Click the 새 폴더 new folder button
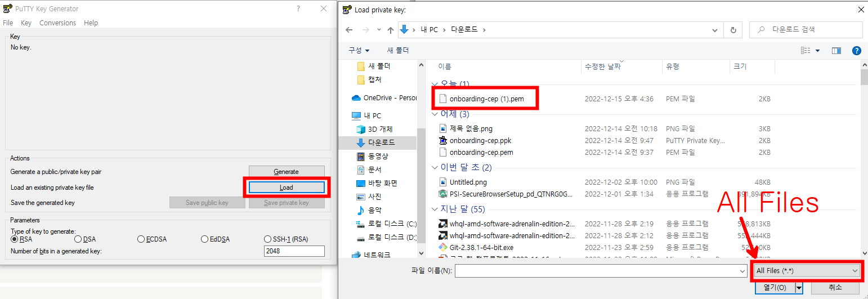Viewport: 868px width, 299px height. tap(398, 50)
